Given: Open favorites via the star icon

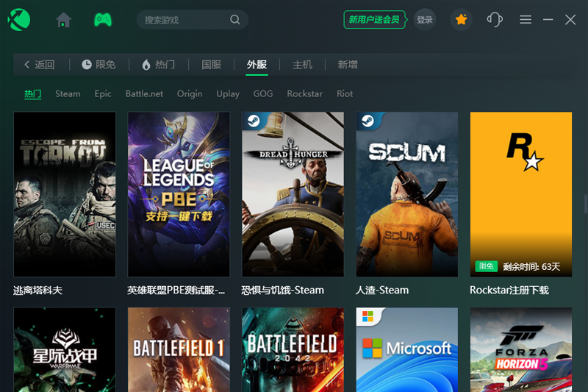Looking at the screenshot, I should (x=461, y=20).
